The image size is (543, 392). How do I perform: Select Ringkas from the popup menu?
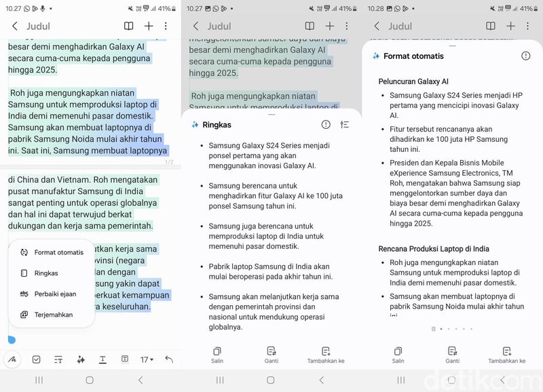click(39, 273)
